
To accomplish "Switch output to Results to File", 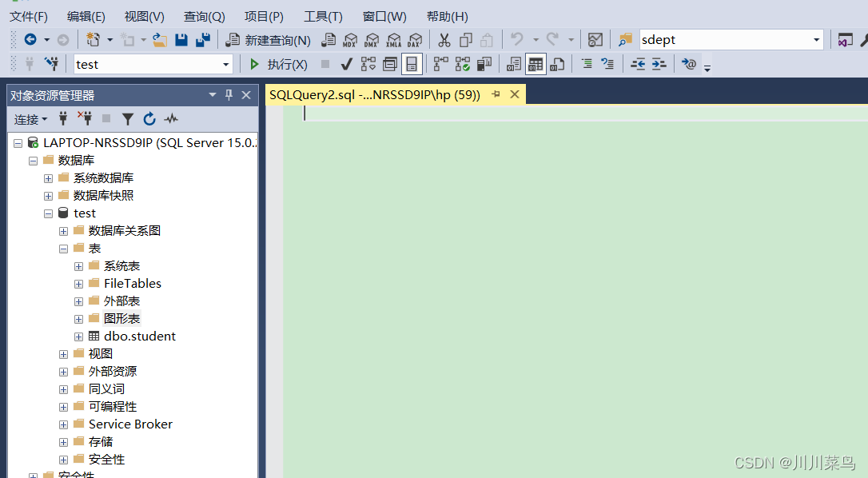I will tap(557, 64).
